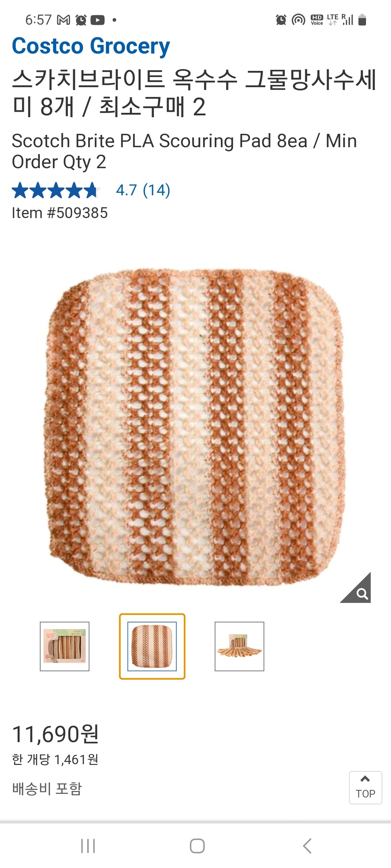Tap the large scouring pad product image
The height and width of the screenshot is (868, 391).
point(195,427)
